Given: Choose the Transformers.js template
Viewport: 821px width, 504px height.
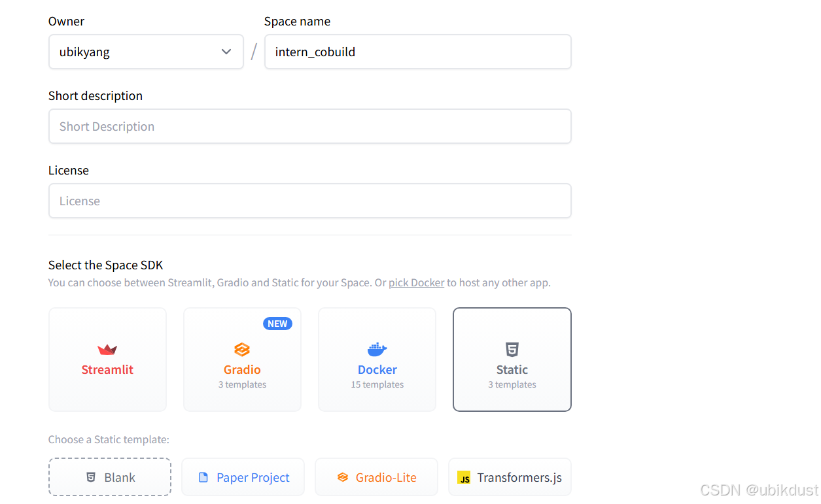Looking at the screenshot, I should click(510, 477).
